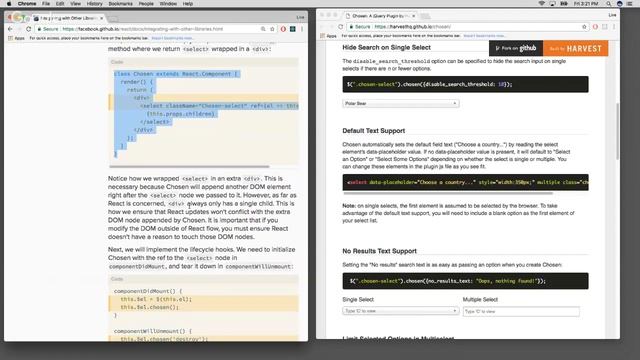The height and width of the screenshot is (360, 640).
Task: Select the Chosen: A jQuery Plugin tab
Action: click(380, 16)
